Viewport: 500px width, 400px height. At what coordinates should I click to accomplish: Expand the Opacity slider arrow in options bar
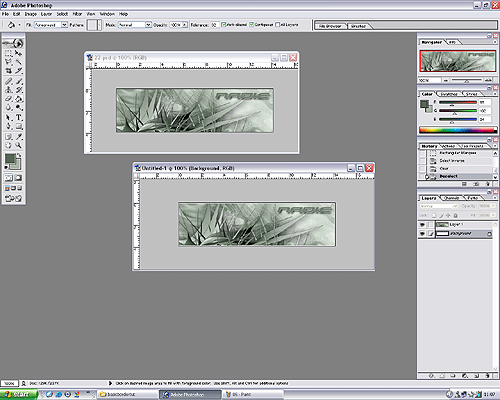185,25
